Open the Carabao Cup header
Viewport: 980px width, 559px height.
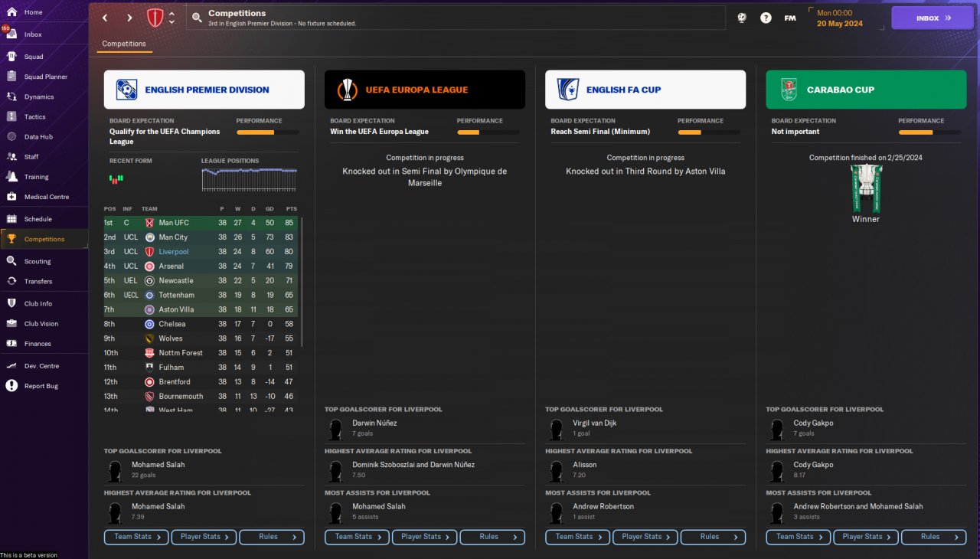tap(866, 90)
